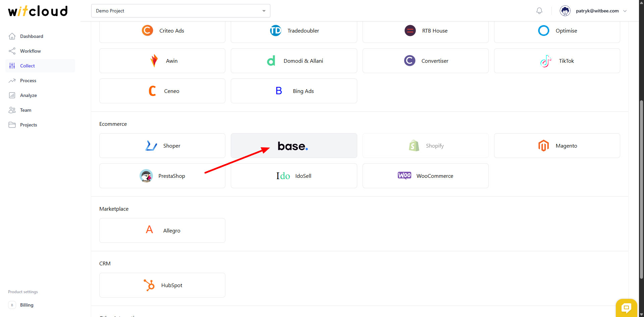Click the Team people icon
644x317 pixels.
[x=12, y=110]
